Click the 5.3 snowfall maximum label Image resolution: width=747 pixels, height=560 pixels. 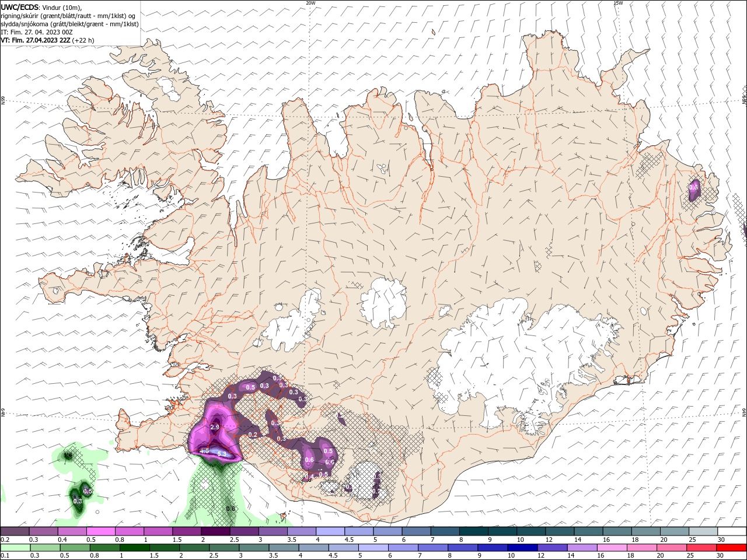222,454
